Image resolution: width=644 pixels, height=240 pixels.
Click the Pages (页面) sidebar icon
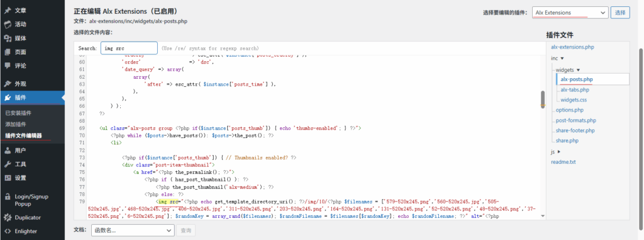tap(8, 52)
